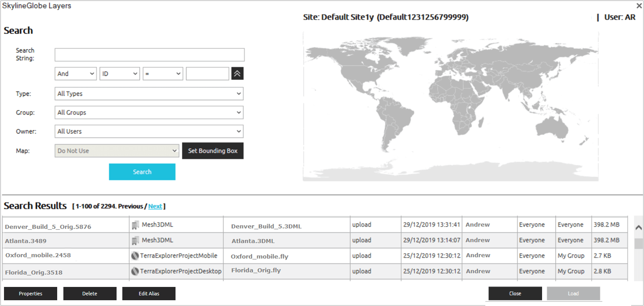Expand the equals comparison dropdown
The height and width of the screenshot is (306, 644).
pyautogui.click(x=163, y=74)
